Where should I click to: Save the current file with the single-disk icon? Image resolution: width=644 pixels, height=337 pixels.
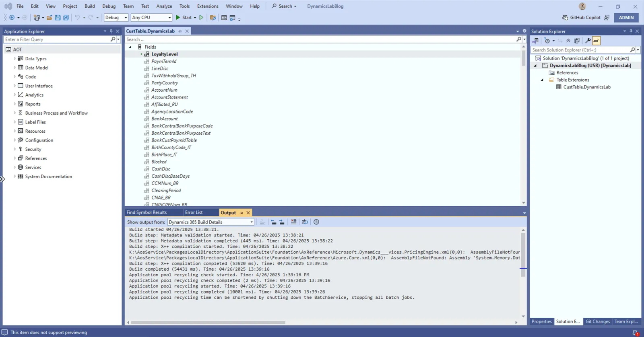[x=58, y=18]
